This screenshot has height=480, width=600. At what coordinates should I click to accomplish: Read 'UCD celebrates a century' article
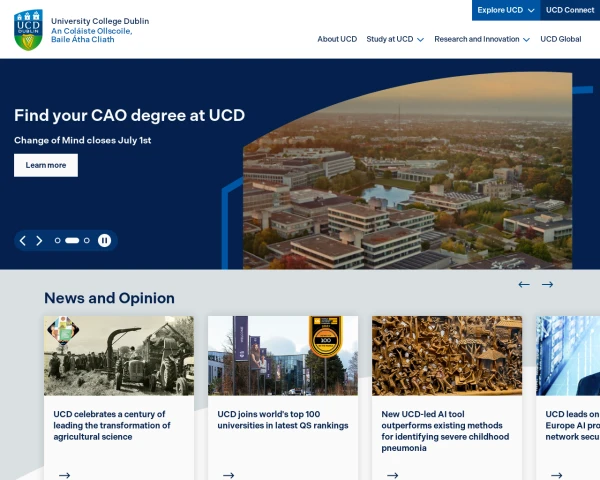112,425
